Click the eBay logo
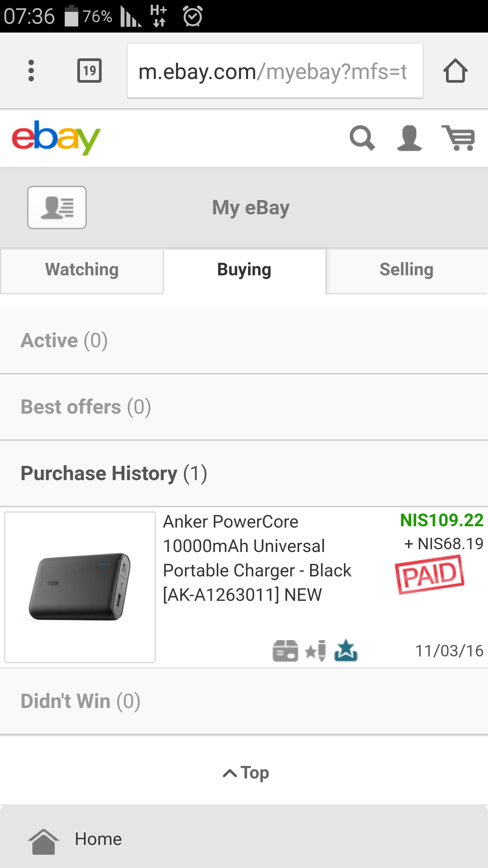 (x=56, y=138)
